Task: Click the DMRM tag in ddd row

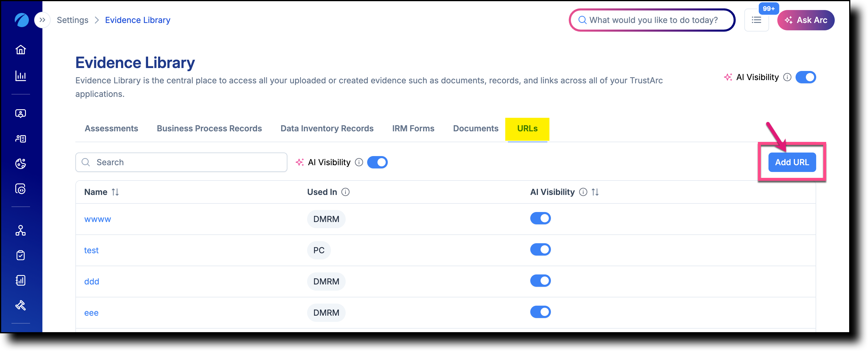Action: 326,282
